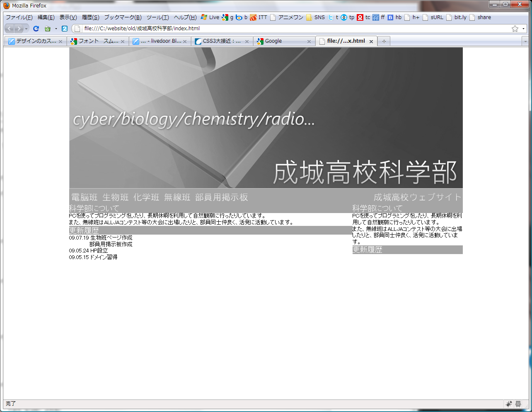The height and width of the screenshot is (412, 532).
Task: Open the 部員用掲示板 navigation link
Action: click(x=222, y=197)
